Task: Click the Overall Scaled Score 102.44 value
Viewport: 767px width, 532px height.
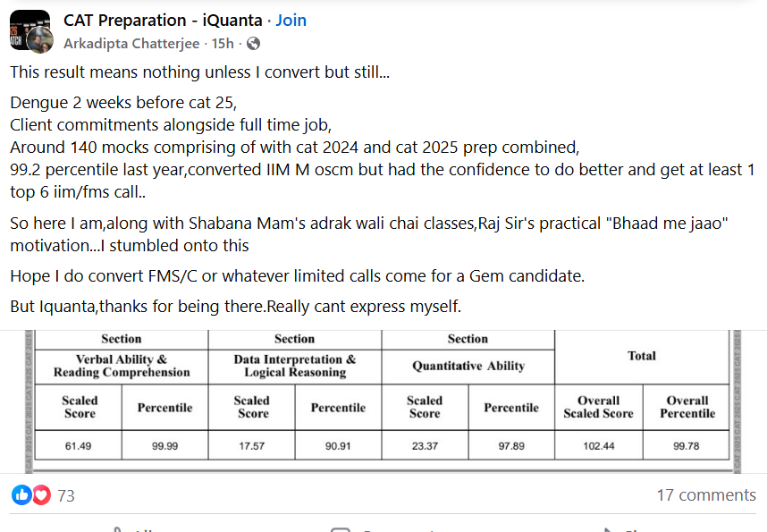Action: (x=597, y=446)
